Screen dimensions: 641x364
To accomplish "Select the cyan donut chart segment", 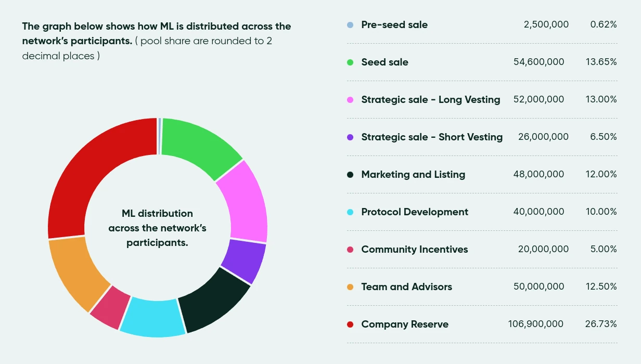I will coord(152,317).
